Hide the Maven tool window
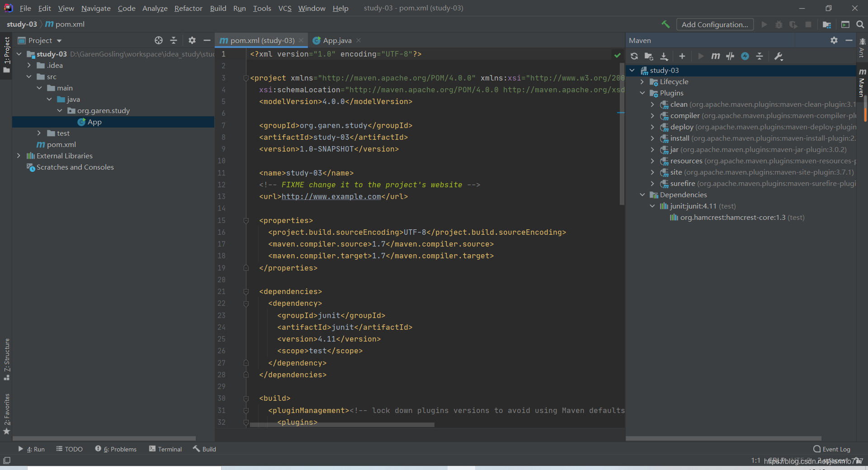The width and height of the screenshot is (868, 470). tap(849, 40)
